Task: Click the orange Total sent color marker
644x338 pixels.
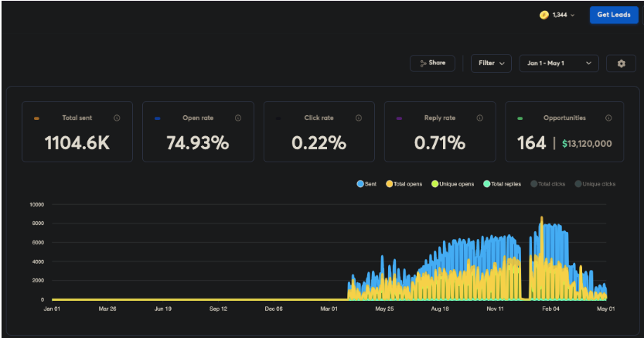Action: pyautogui.click(x=36, y=118)
